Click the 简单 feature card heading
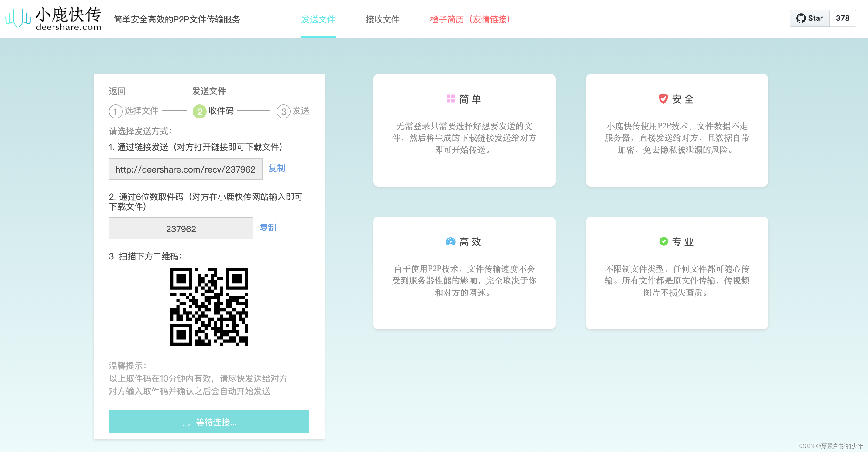 [x=470, y=99]
